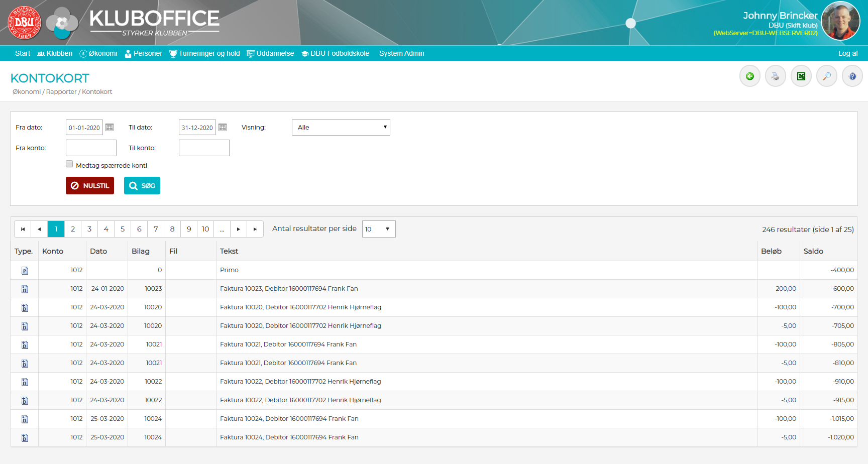Open the Fra dato calendar picker
This screenshot has width=868, height=464.
[110, 128]
